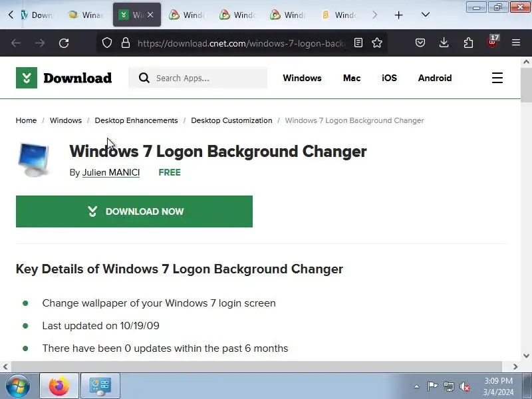Click the padlock site security icon
Screen dimensions: 532x399
tap(126, 43)
